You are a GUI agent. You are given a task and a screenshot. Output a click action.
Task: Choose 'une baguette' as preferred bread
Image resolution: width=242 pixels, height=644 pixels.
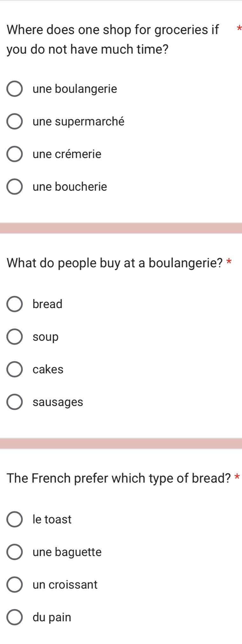coord(15,552)
